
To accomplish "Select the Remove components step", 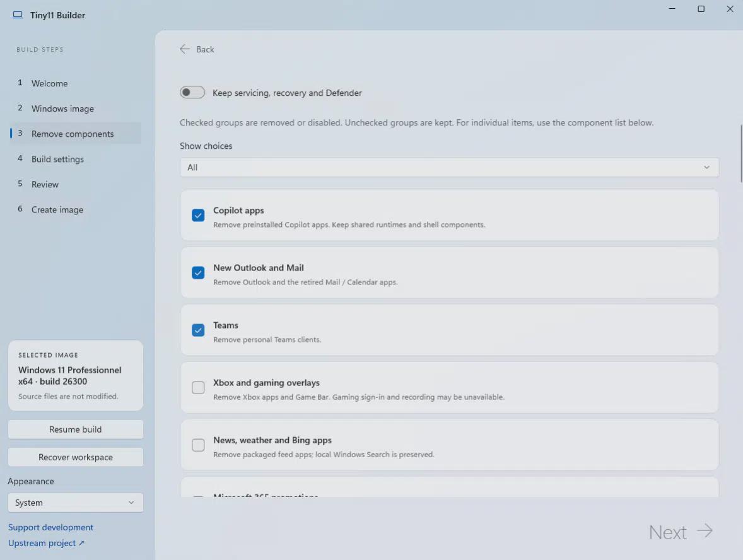I will click(x=75, y=134).
